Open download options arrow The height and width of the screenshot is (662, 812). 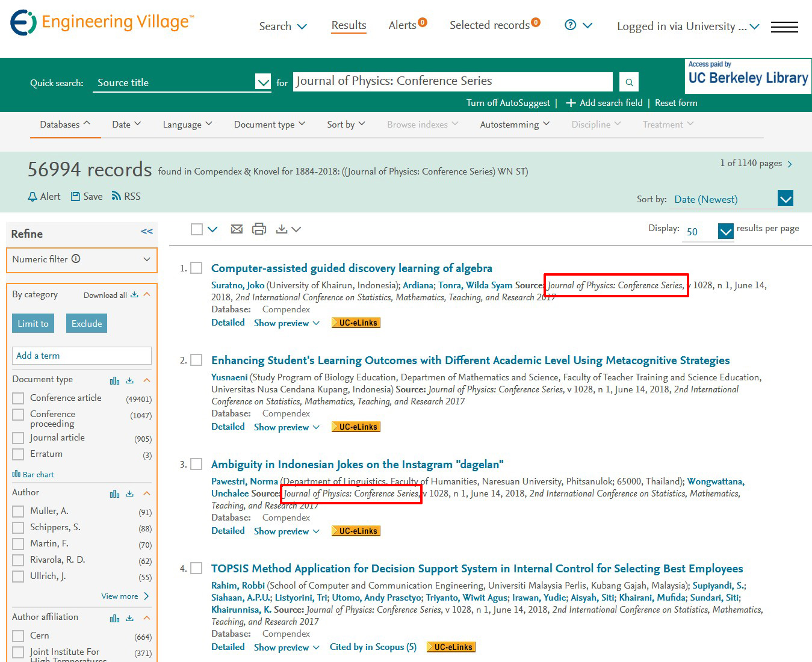(296, 229)
